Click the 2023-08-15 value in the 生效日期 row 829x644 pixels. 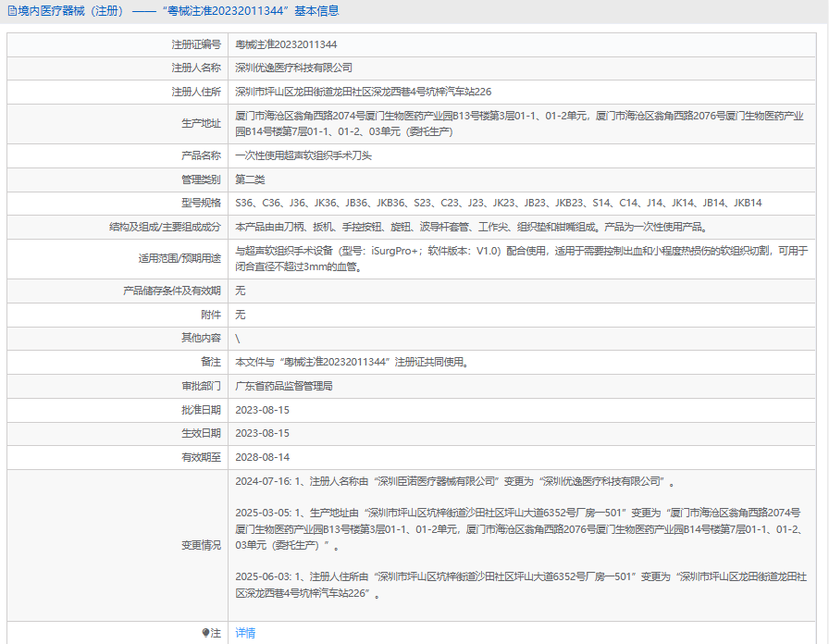262,433
